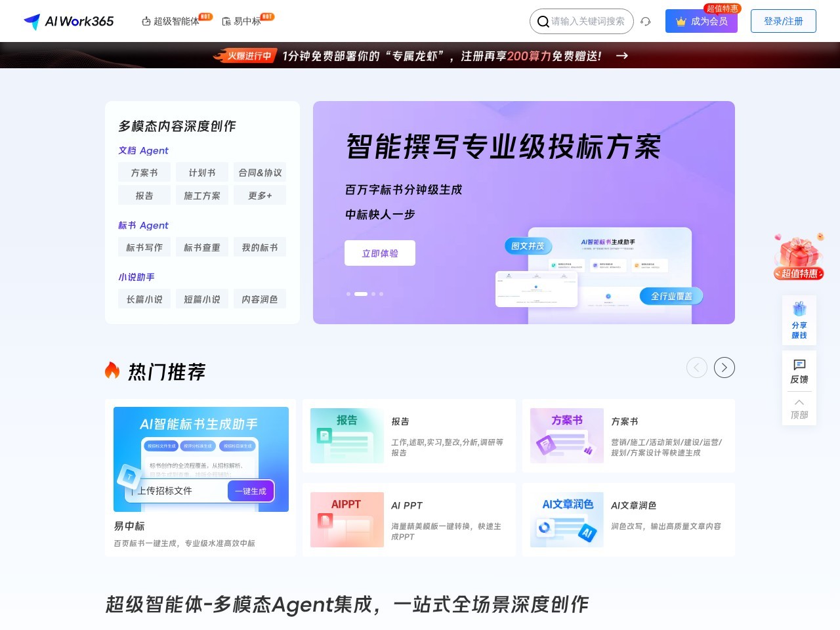Select 方案书 under 文档 Agent
The image size is (840, 630).
point(144,173)
